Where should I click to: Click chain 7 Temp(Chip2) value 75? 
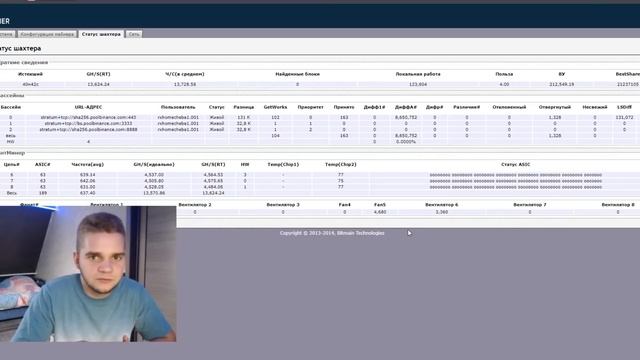coord(341,181)
